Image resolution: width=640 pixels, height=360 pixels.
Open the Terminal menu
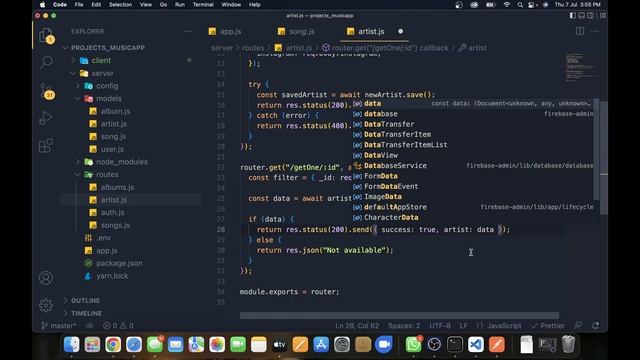[203, 5]
